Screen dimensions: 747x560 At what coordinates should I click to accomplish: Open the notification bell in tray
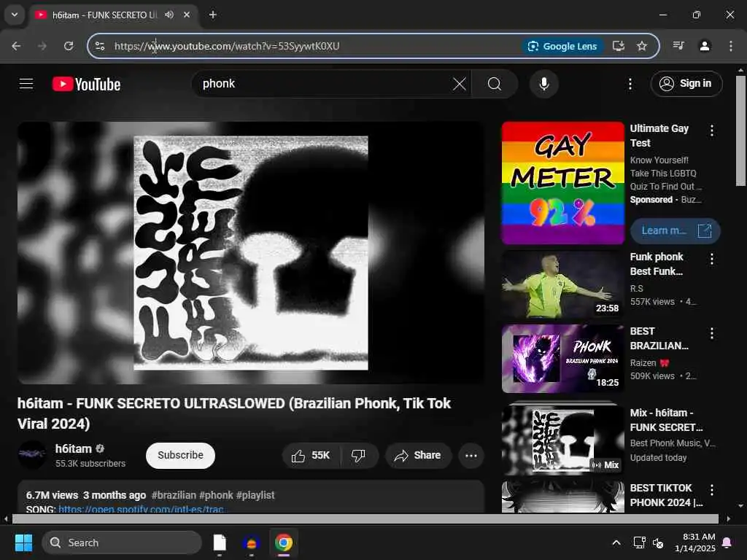point(727,542)
